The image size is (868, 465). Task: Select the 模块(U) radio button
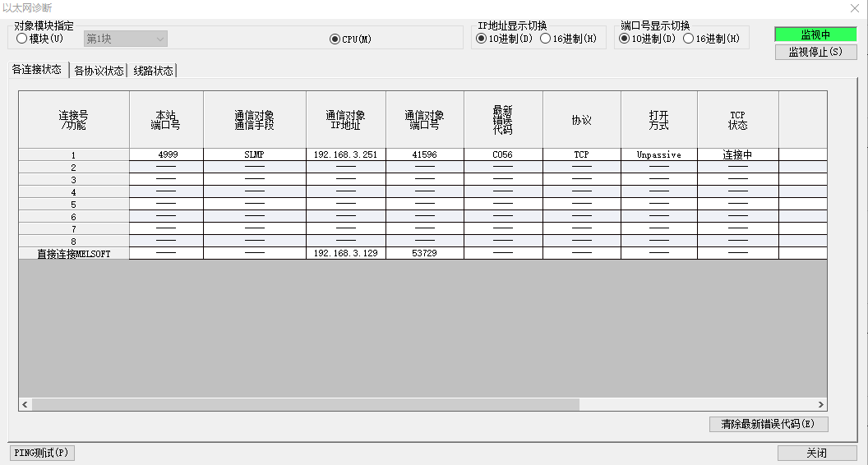point(22,39)
